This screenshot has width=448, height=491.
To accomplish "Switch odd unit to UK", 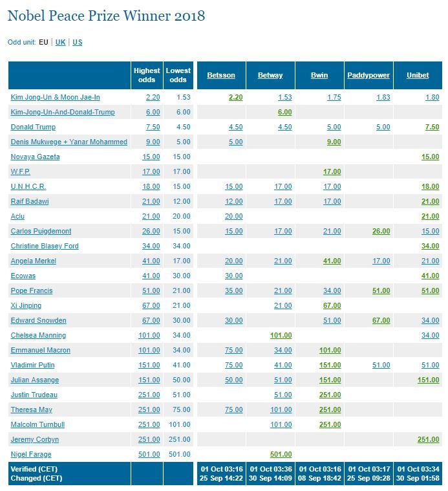I will coord(60,42).
